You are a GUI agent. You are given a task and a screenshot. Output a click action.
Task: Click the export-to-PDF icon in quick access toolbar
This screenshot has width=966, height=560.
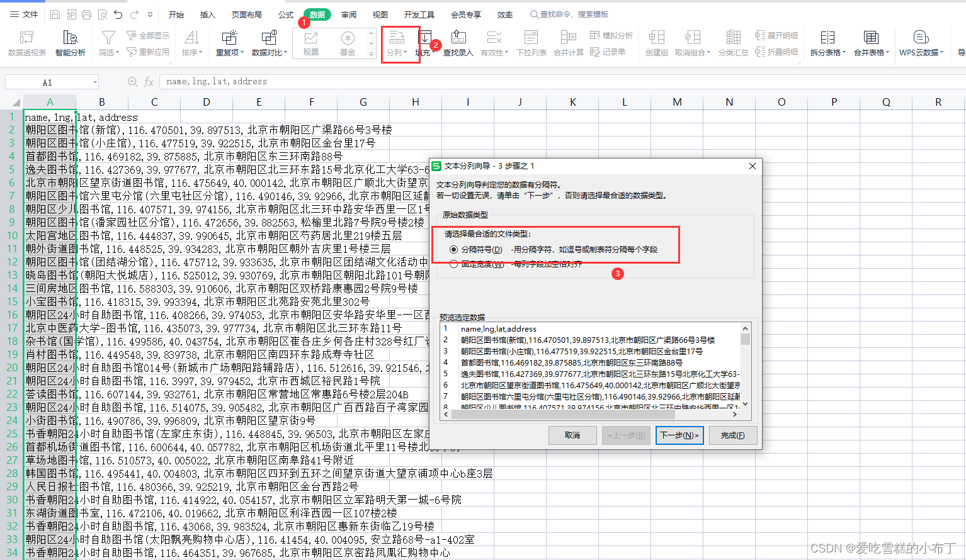click(71, 14)
